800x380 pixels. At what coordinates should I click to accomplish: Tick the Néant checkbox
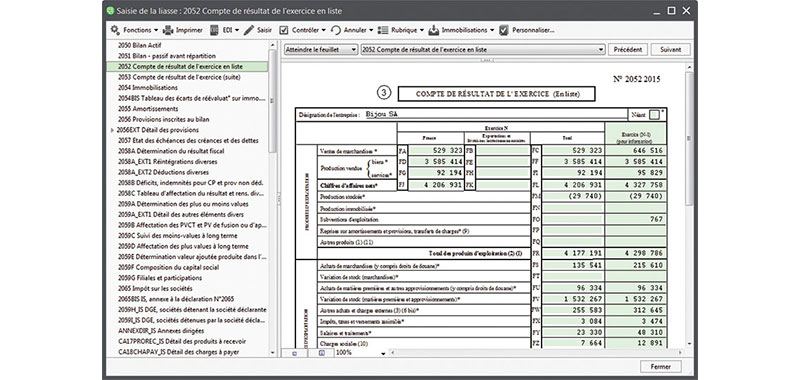click(x=654, y=115)
